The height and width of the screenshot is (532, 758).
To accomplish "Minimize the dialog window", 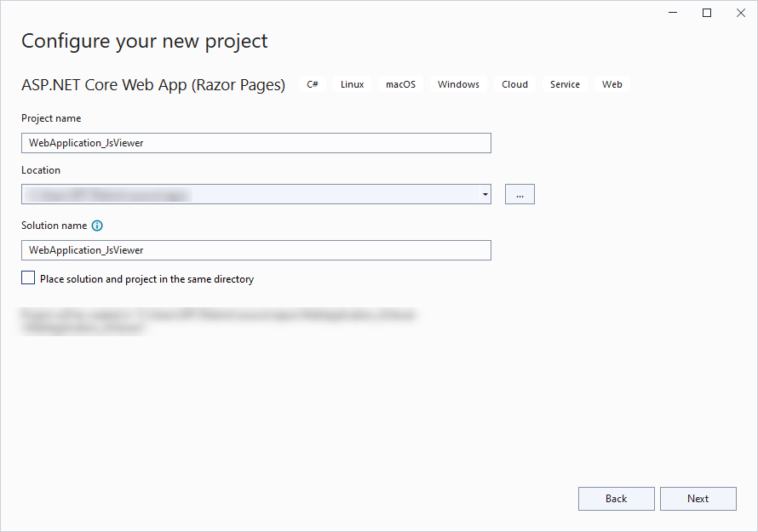I will (673, 13).
